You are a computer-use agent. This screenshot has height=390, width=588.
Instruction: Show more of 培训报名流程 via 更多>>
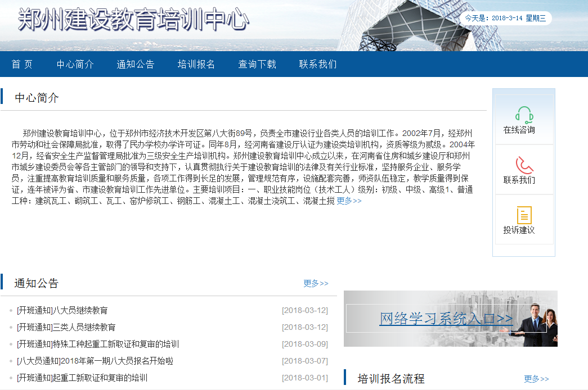click(x=536, y=379)
